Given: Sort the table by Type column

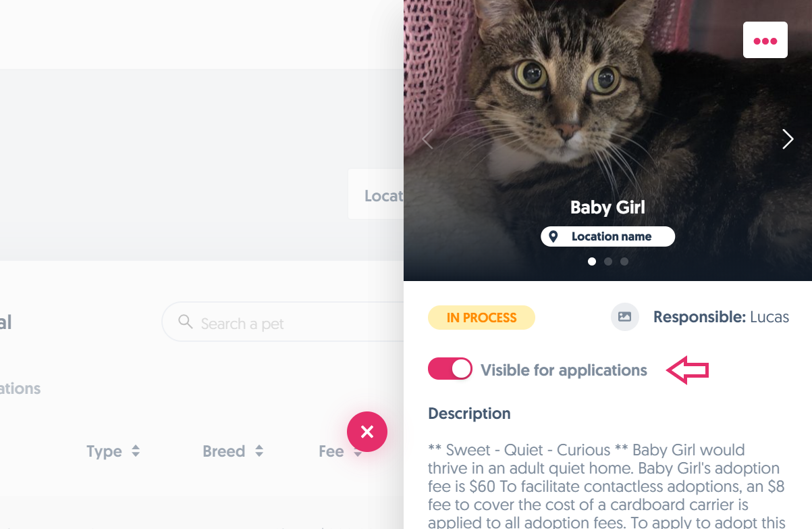Looking at the screenshot, I should click(x=136, y=451).
